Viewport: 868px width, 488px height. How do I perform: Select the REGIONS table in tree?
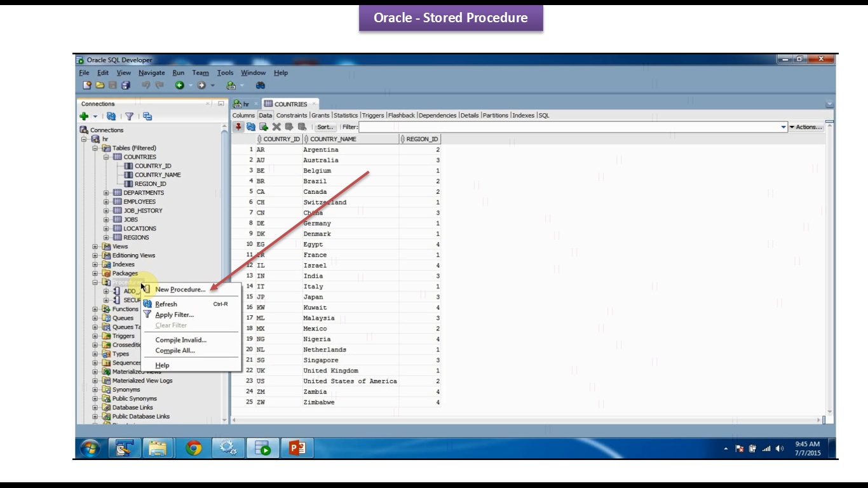(136, 237)
